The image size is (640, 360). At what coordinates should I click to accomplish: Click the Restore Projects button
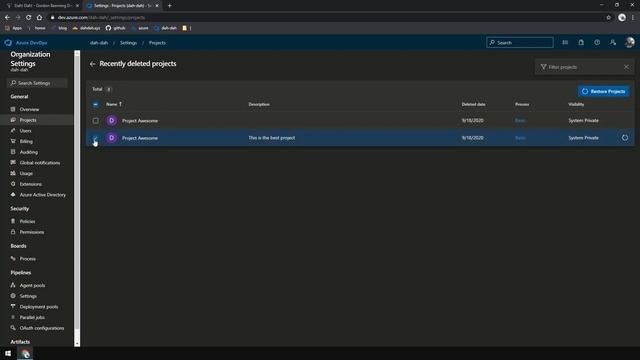click(603, 91)
